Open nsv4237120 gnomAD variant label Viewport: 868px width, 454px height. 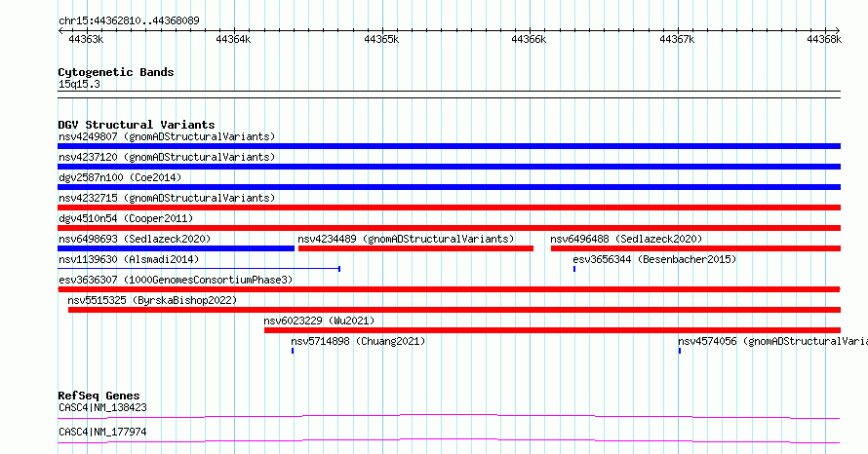point(167,157)
